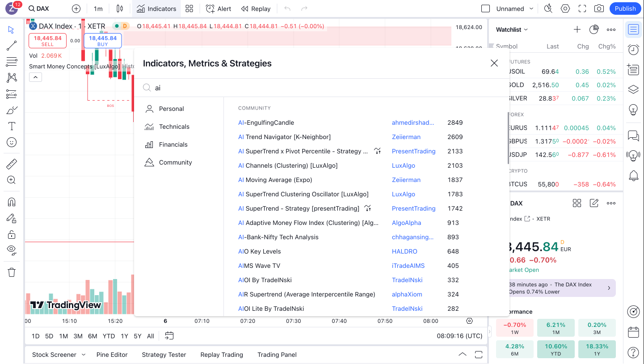Select the trend line drawing tool
Image resolution: width=644 pixels, height=364 pixels.
tap(12, 46)
